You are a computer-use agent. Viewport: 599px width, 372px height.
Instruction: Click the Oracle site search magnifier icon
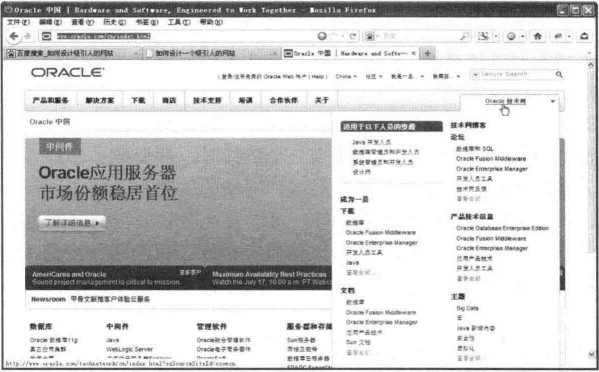[x=559, y=74]
